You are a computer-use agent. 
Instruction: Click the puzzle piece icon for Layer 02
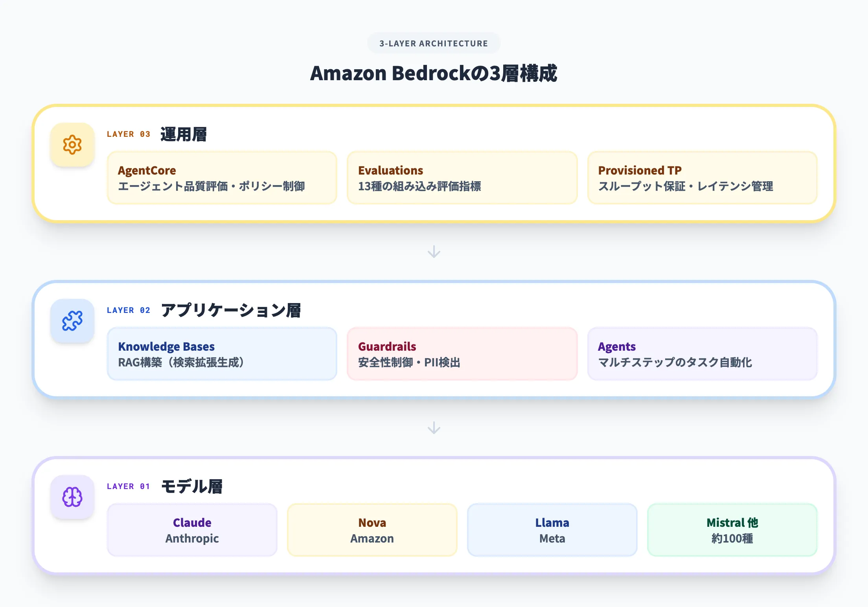click(72, 321)
